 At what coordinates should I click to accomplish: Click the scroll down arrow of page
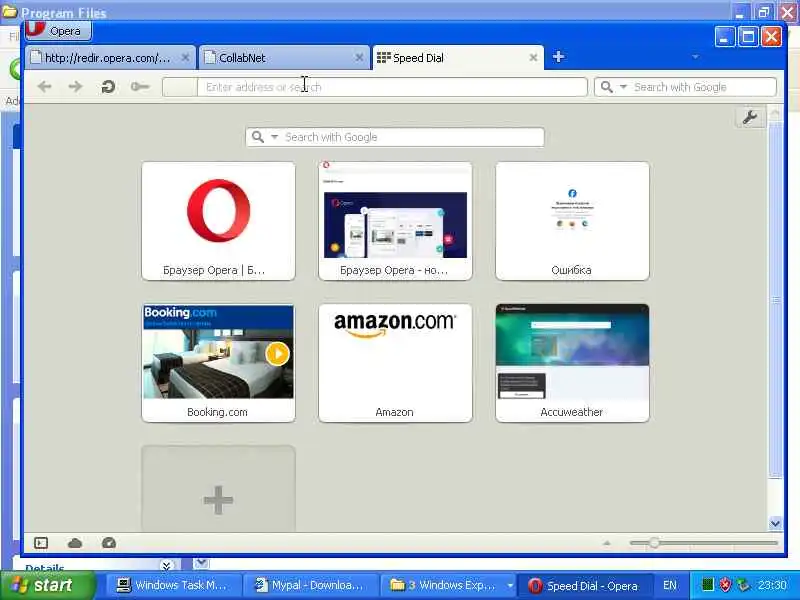coord(775,523)
